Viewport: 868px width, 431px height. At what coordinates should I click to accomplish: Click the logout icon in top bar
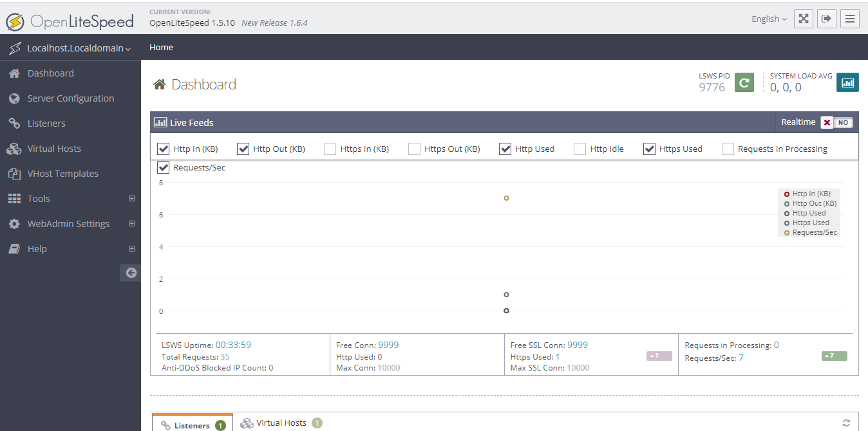(826, 19)
